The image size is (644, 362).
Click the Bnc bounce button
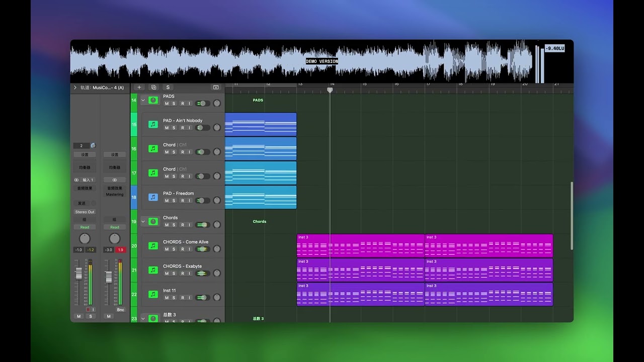(x=121, y=310)
